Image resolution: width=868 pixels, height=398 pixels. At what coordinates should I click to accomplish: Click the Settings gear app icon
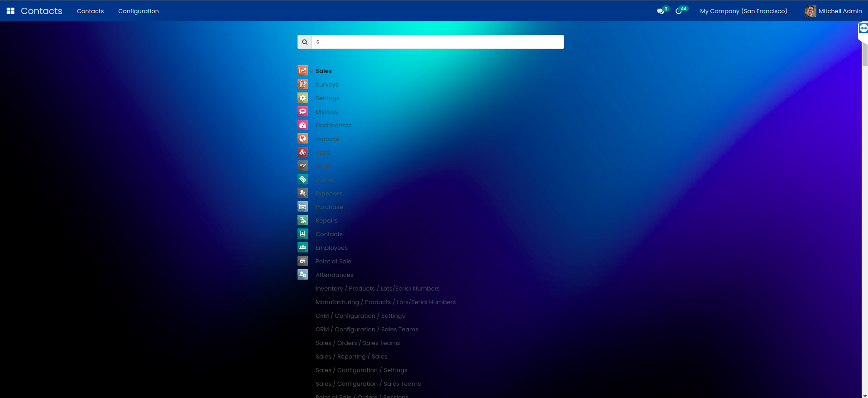tap(302, 98)
